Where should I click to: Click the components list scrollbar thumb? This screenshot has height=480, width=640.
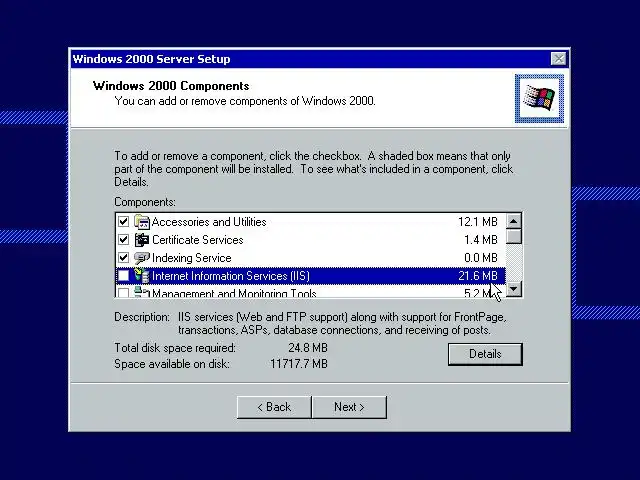(513, 236)
